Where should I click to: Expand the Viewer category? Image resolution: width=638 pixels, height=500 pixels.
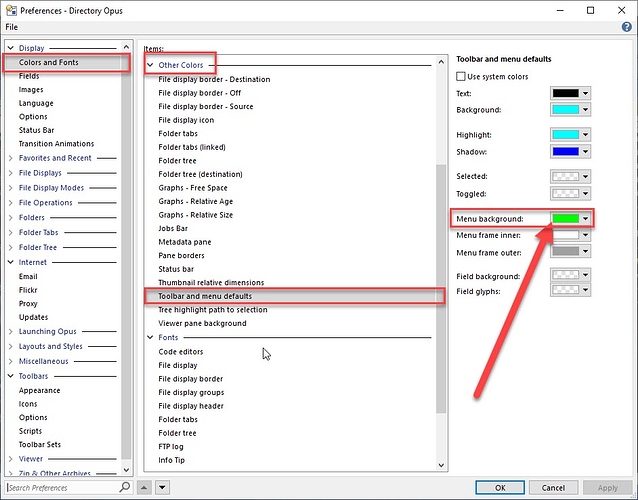point(11,459)
